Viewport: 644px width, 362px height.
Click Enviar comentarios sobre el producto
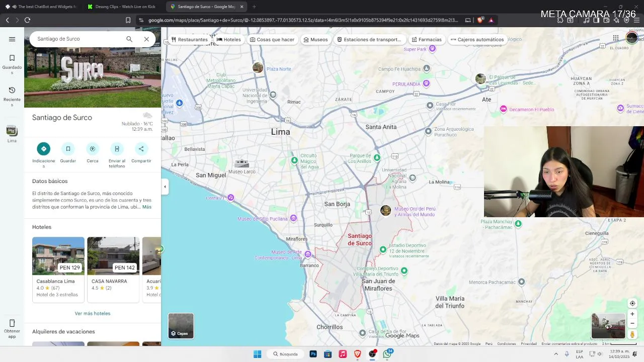(569, 344)
